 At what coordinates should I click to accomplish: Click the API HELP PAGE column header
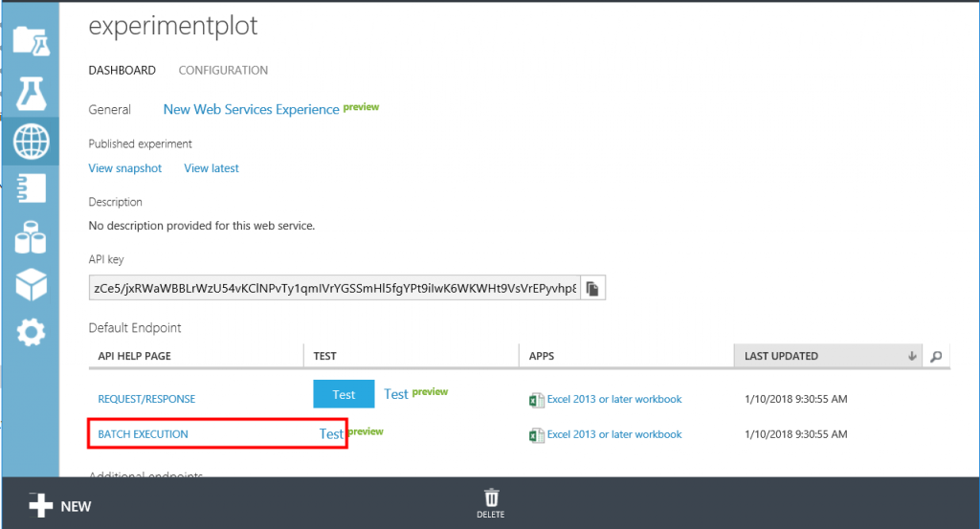[134, 356]
